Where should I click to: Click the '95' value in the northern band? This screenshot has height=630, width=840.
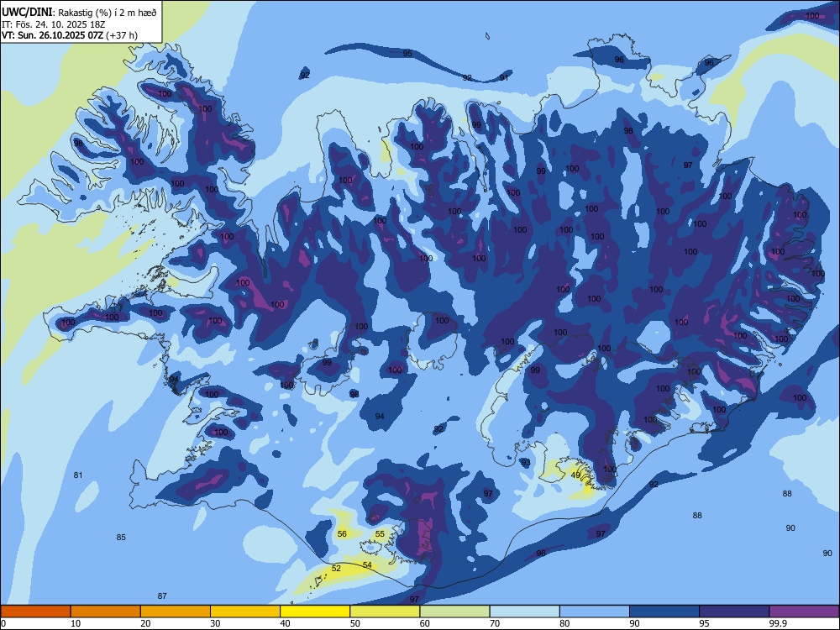407,54
